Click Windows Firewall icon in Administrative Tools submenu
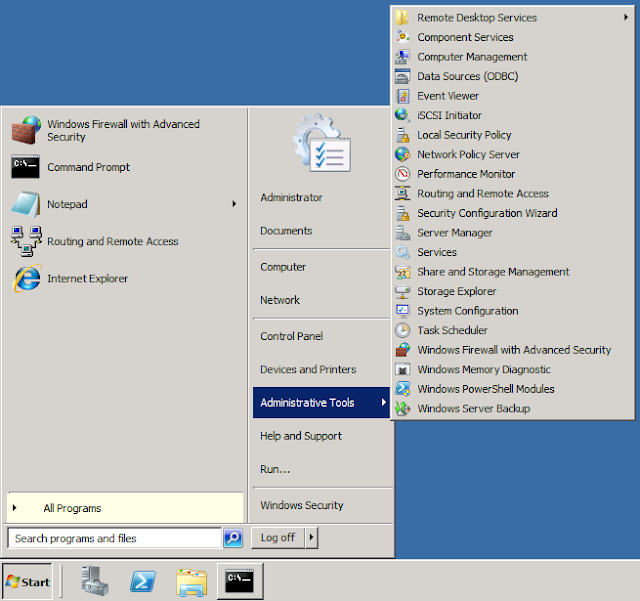The width and height of the screenshot is (640, 601). tap(402, 350)
